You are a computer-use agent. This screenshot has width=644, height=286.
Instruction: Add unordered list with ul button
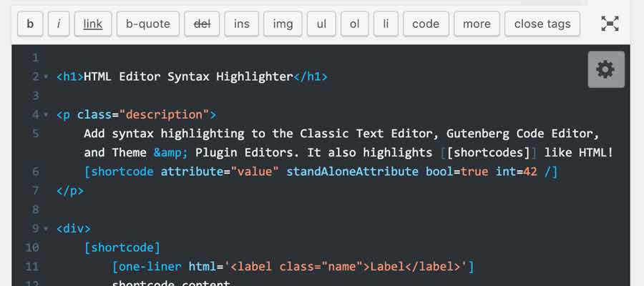pos(321,24)
